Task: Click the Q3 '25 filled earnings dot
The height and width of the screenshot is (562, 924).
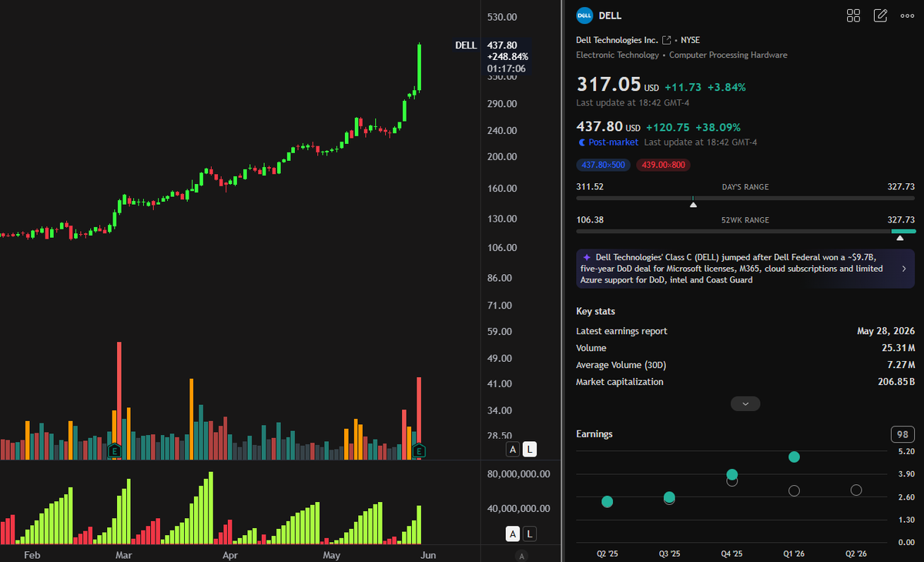Action: click(669, 497)
